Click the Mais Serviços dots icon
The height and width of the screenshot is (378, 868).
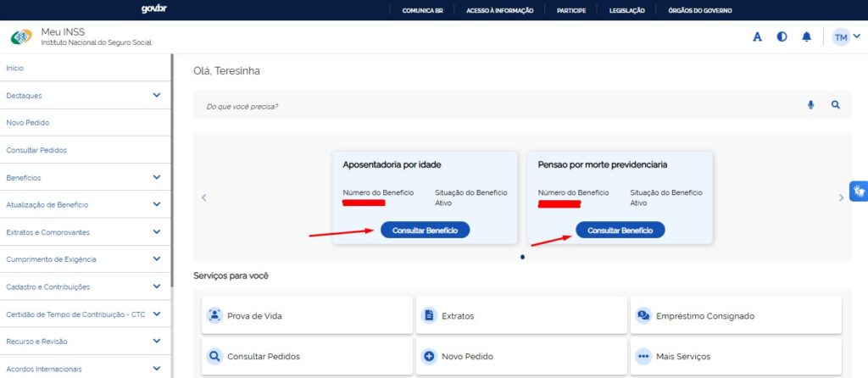(643, 357)
